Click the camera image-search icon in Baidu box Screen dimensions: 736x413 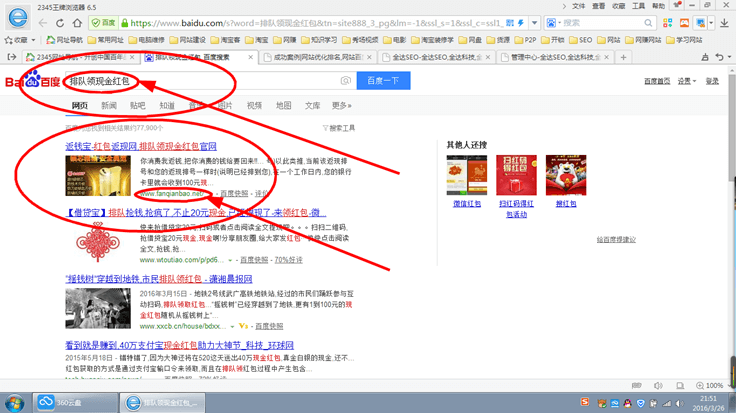tap(346, 81)
